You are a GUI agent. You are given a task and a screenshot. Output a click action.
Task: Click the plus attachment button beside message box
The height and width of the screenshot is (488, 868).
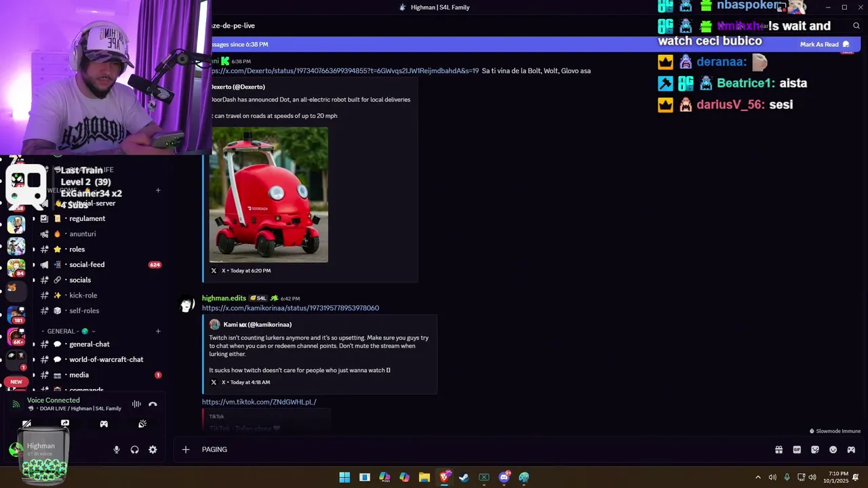[185, 449]
